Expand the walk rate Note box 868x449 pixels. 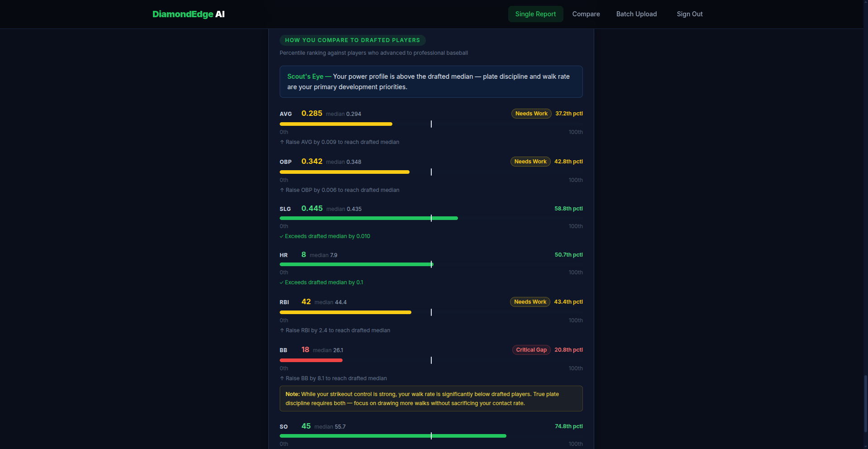(x=430, y=398)
